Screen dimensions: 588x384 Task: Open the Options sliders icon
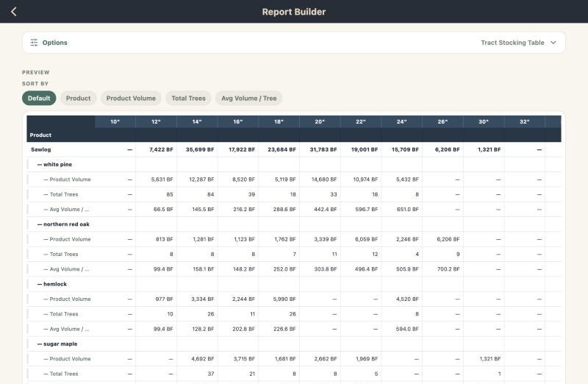(x=34, y=43)
